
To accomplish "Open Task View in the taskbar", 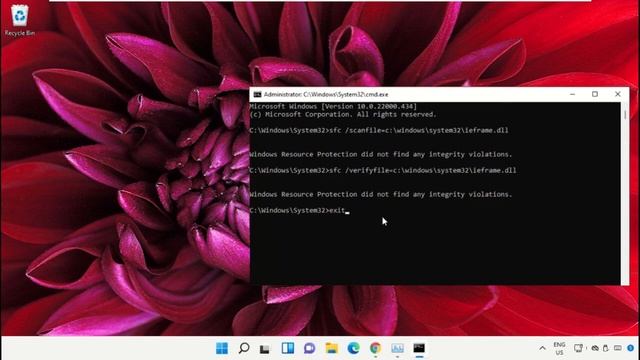I will pos(265,349).
